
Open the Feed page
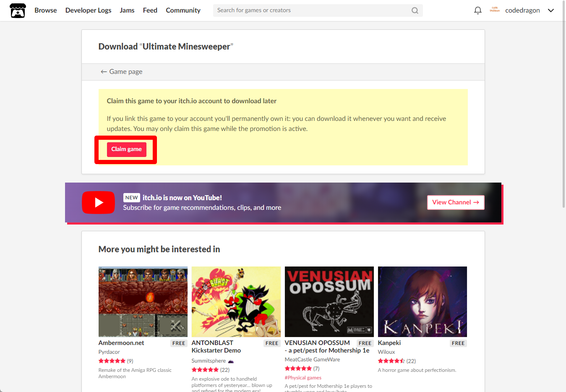(x=150, y=10)
